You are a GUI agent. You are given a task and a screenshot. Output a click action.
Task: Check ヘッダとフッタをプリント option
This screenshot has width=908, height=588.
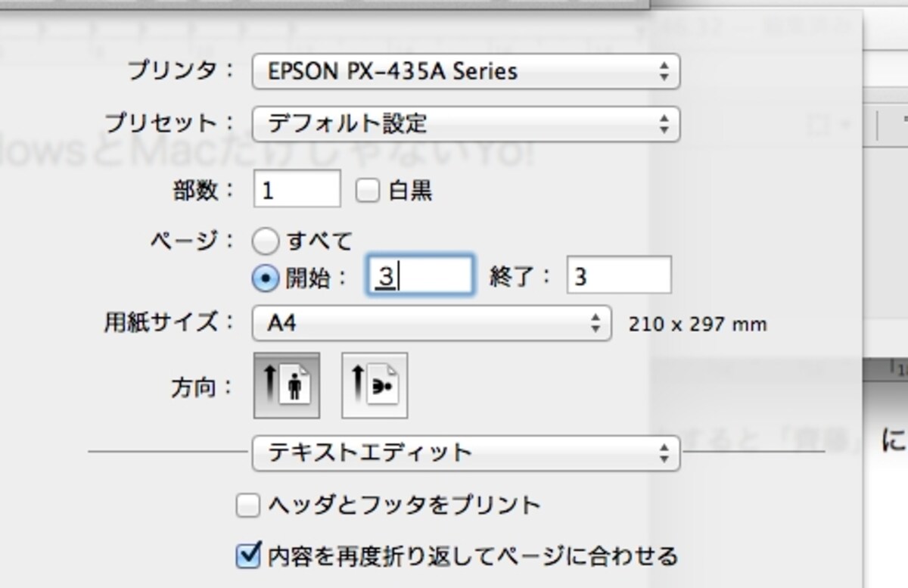click(248, 505)
